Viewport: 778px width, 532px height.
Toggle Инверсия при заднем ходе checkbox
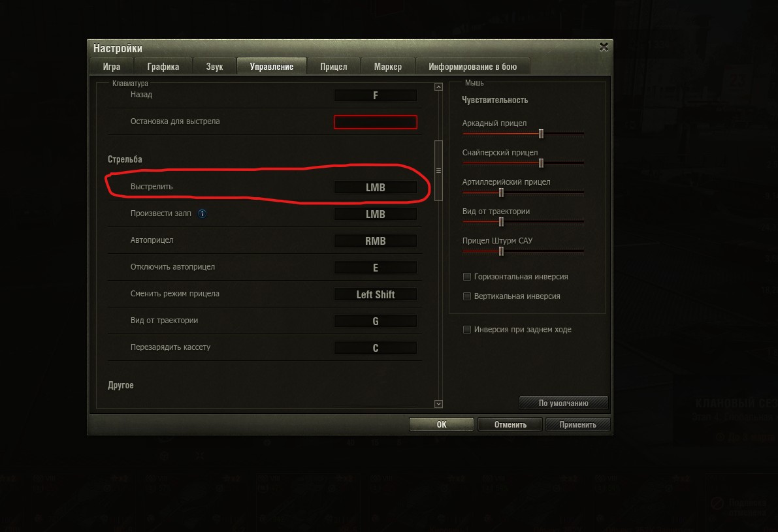467,330
